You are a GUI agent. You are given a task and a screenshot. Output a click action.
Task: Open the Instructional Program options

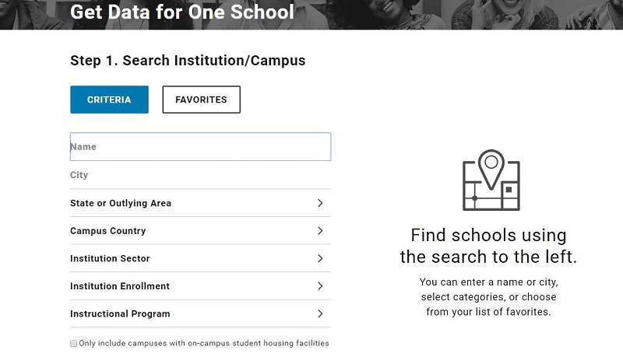point(120,314)
